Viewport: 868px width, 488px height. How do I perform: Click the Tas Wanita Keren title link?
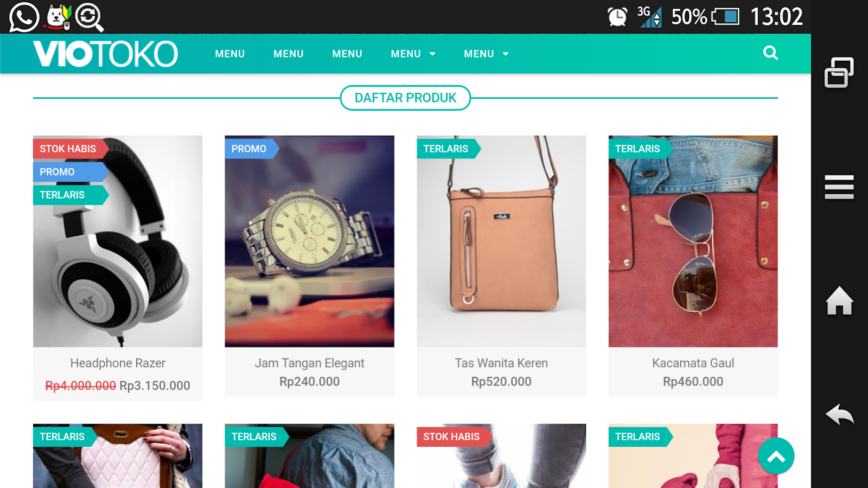pyautogui.click(x=501, y=363)
